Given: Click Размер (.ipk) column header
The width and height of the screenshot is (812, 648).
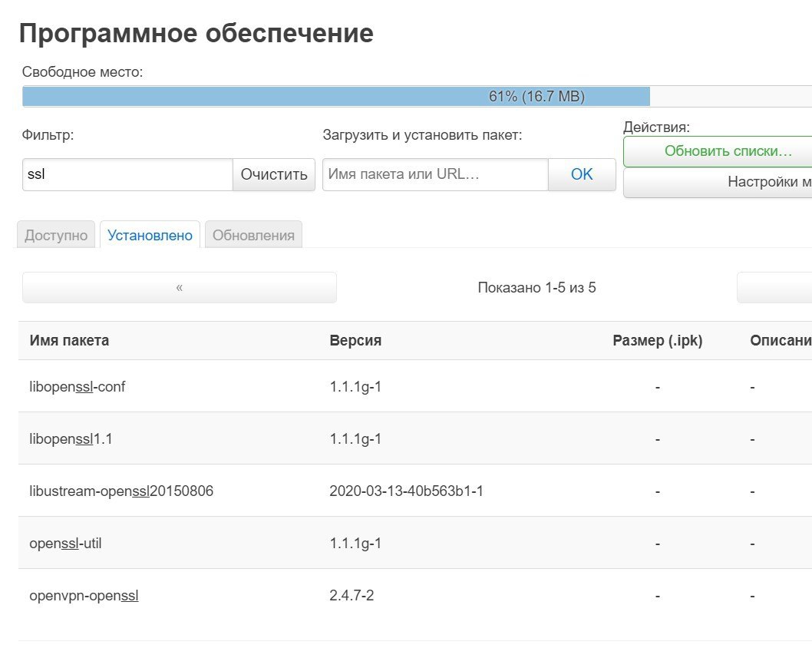Looking at the screenshot, I should click(657, 341).
